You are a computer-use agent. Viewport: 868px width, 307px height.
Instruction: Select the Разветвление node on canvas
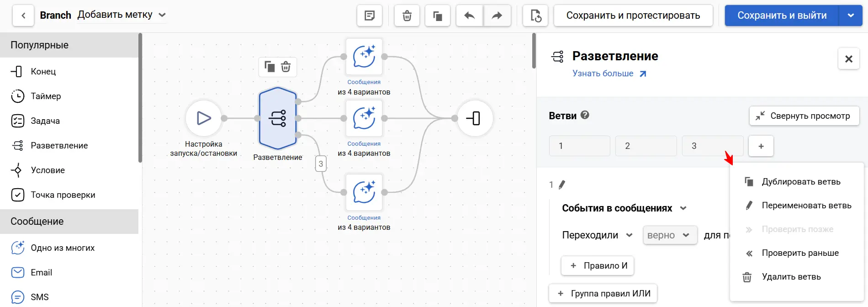pos(277,118)
